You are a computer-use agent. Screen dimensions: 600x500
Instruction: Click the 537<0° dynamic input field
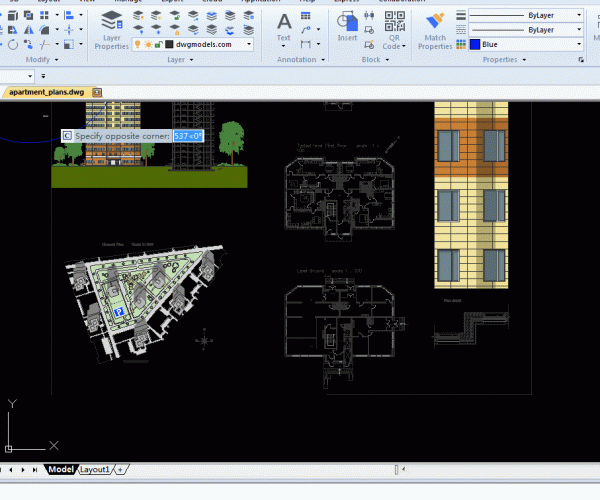click(188, 136)
